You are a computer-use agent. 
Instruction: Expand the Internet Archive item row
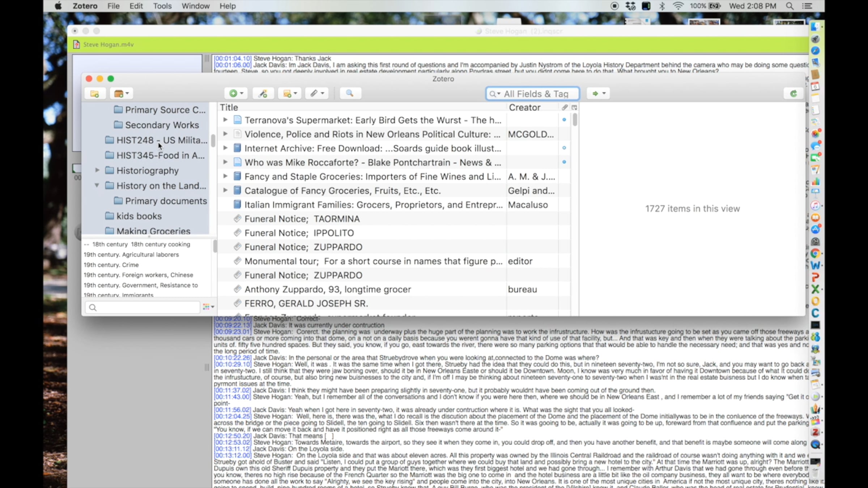(x=225, y=148)
